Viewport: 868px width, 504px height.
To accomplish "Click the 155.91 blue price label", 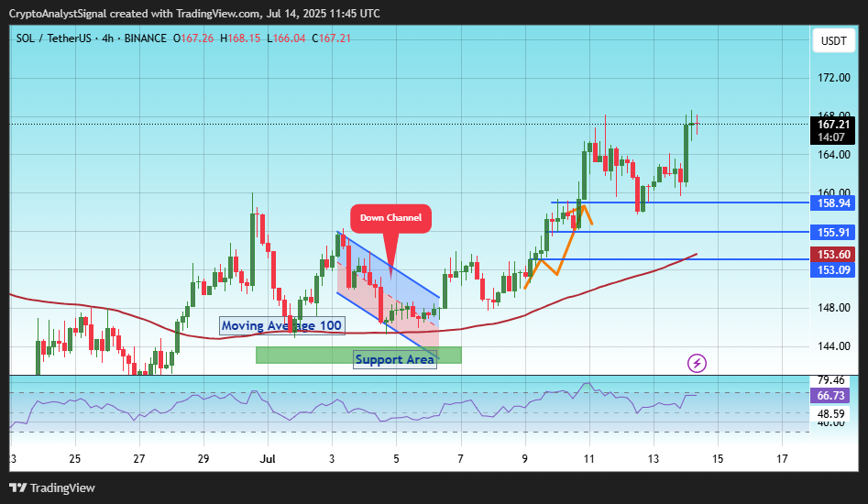I will point(832,233).
